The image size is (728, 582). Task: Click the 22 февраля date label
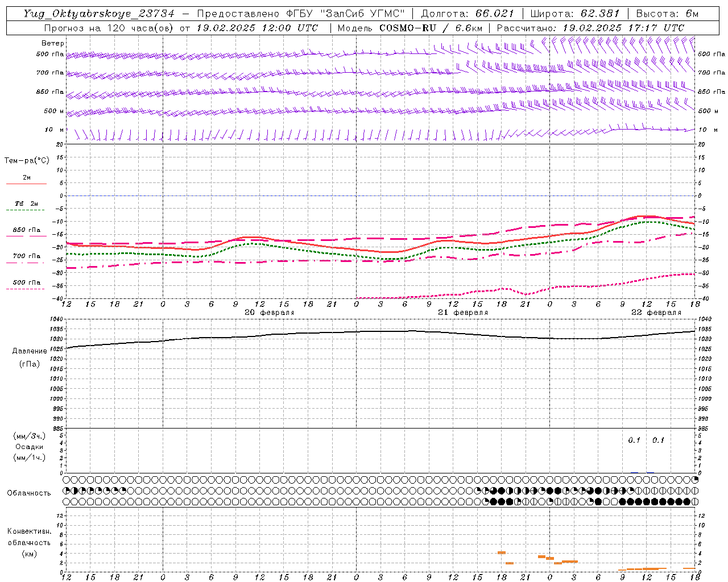[x=656, y=313]
